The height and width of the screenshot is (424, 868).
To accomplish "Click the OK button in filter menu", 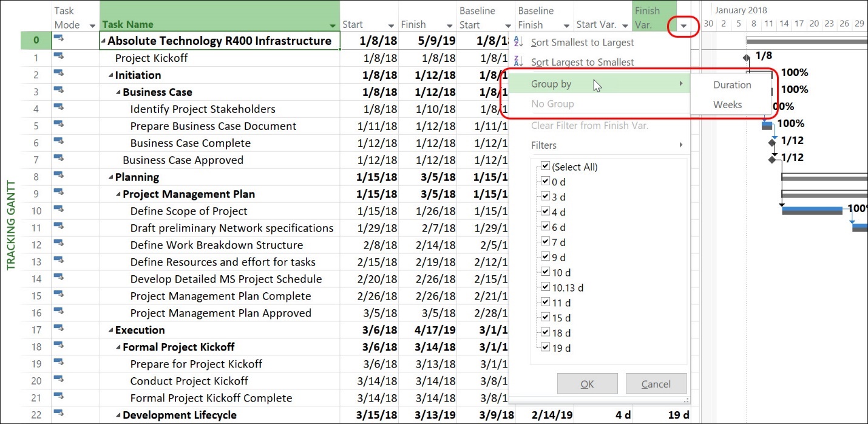I will click(x=587, y=384).
